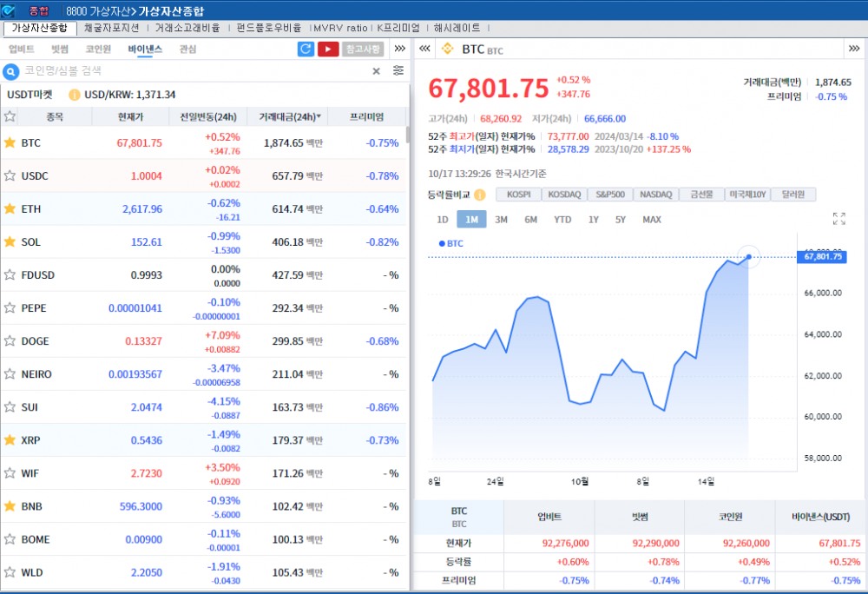
Task: Click the USD/KRW info icon
Action: tap(74, 95)
